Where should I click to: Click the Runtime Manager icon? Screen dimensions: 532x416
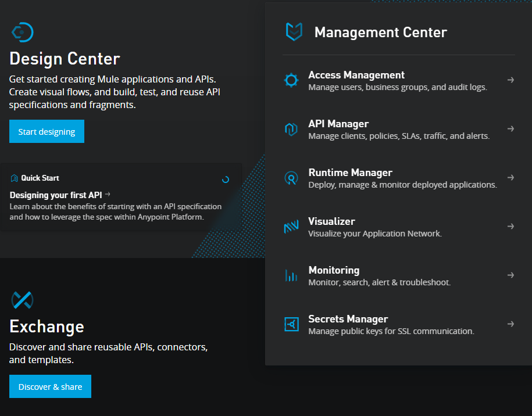(291, 178)
